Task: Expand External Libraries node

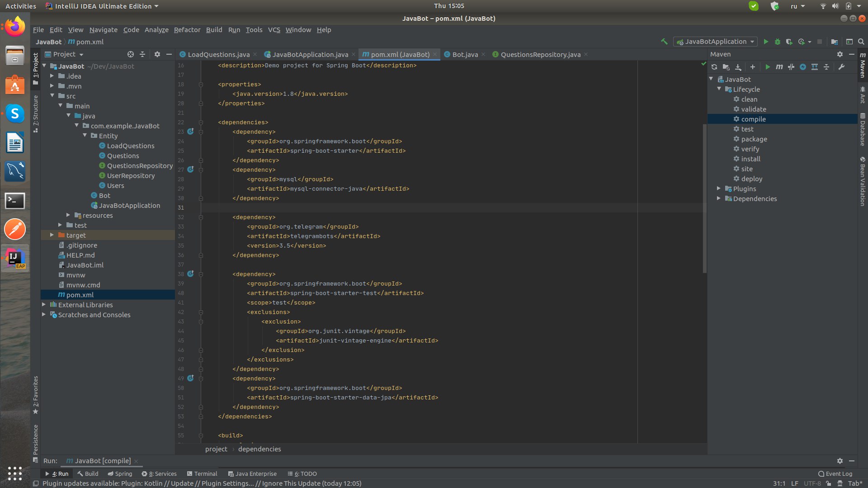Action: [44, 305]
